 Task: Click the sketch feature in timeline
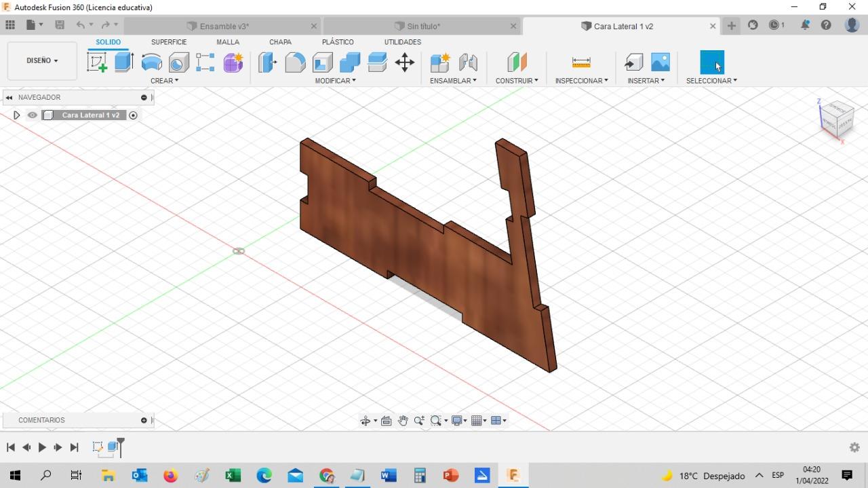pyautogui.click(x=98, y=447)
